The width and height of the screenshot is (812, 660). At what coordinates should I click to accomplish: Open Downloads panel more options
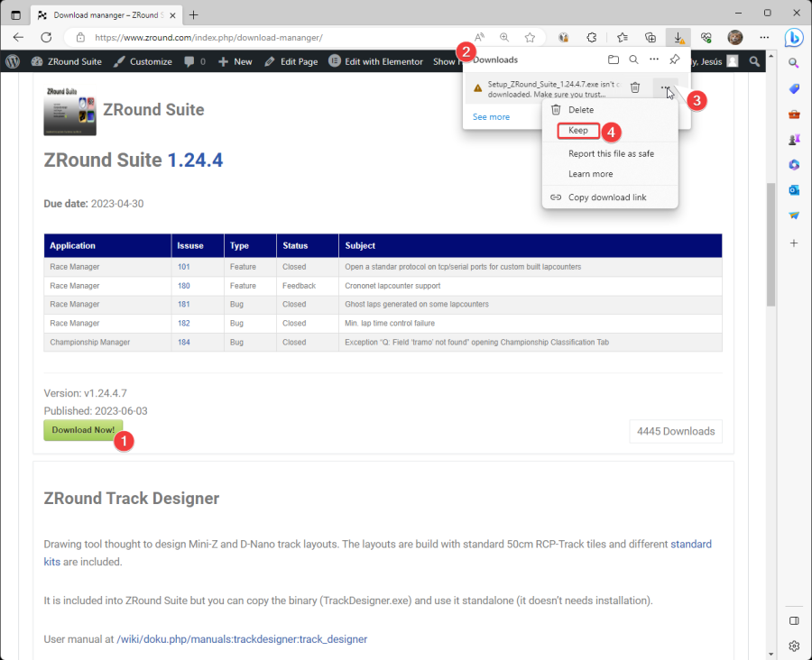(x=654, y=60)
